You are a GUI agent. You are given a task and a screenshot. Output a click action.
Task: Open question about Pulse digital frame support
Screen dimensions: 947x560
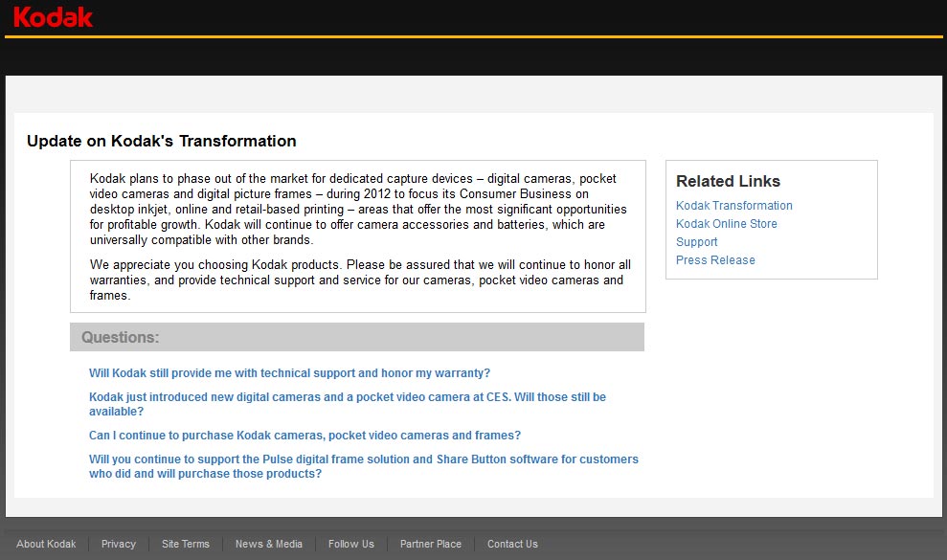(x=364, y=466)
